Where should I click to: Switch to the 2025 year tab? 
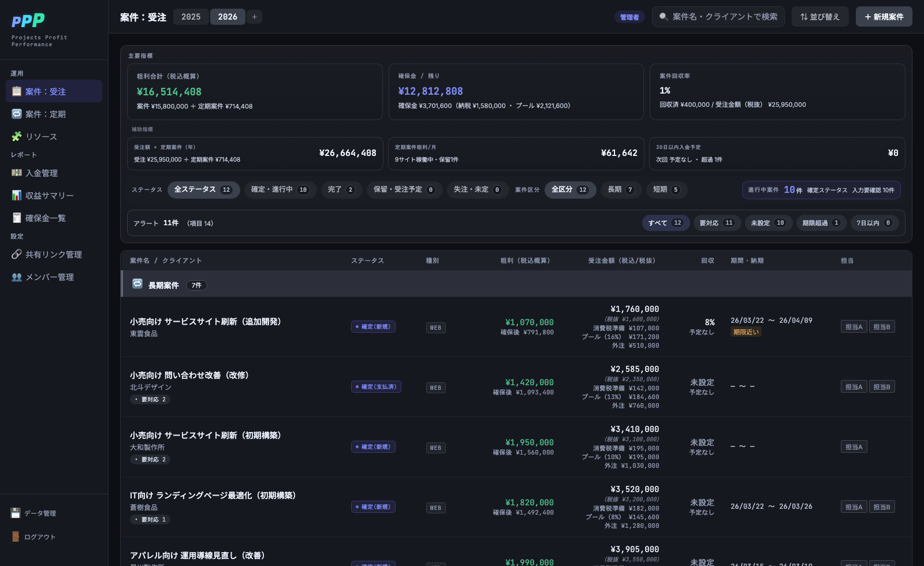pyautogui.click(x=191, y=17)
